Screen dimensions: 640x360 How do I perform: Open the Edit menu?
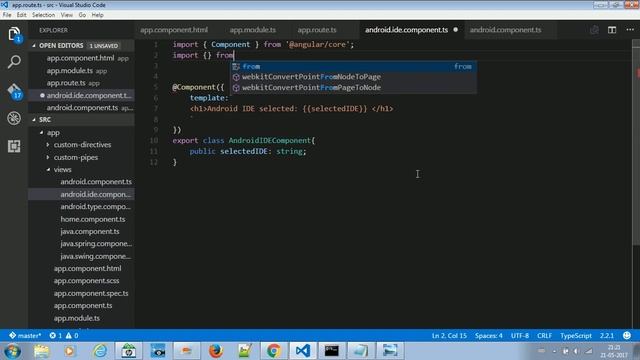[x=21, y=15]
